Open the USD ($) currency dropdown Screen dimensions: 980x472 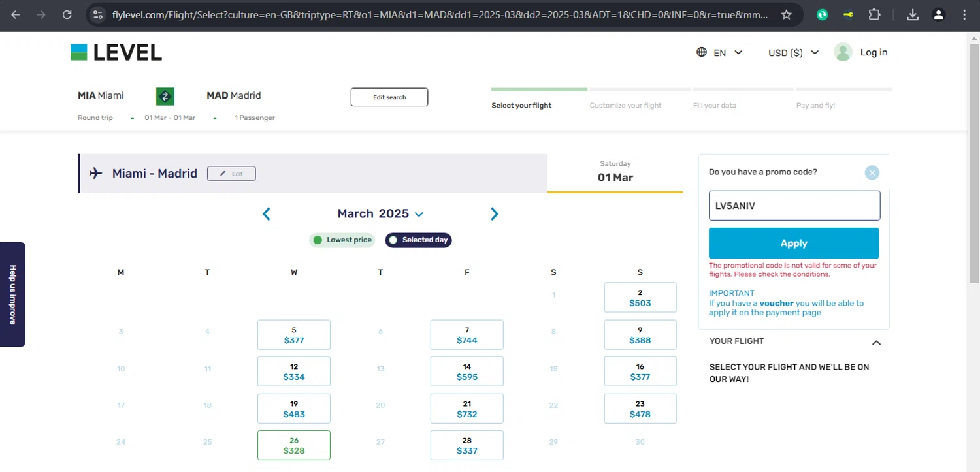(793, 53)
